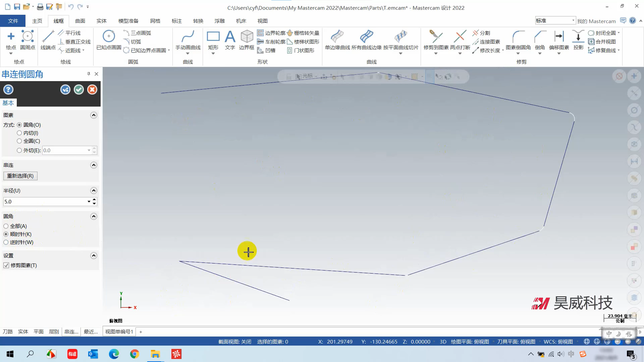
Task: Switch to the 曲面 ribbon tab
Action: [x=80, y=21]
